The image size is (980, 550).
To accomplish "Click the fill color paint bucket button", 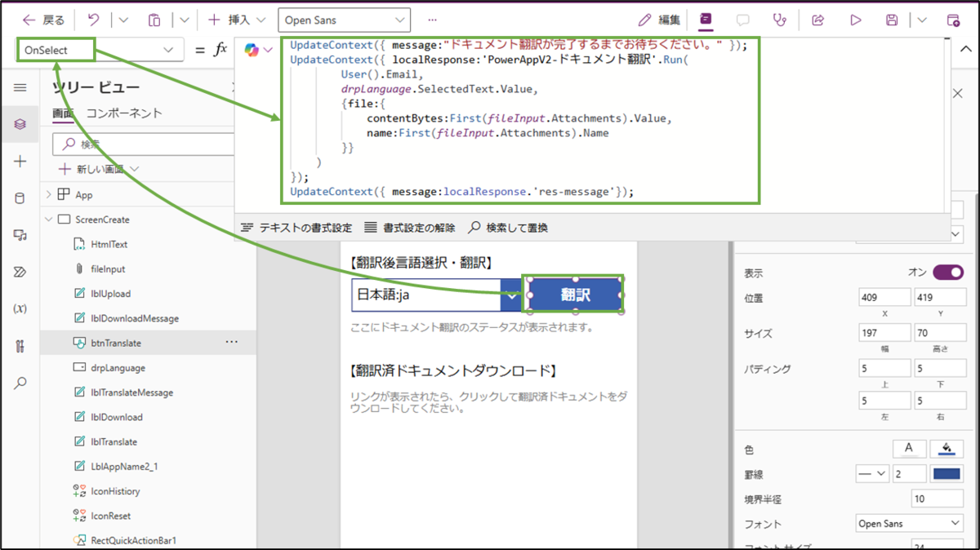I will [947, 448].
